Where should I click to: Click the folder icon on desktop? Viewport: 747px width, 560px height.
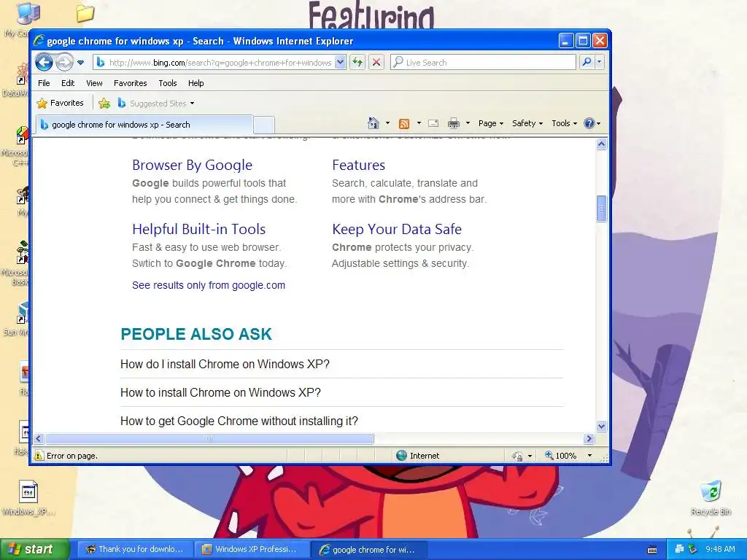point(85,13)
